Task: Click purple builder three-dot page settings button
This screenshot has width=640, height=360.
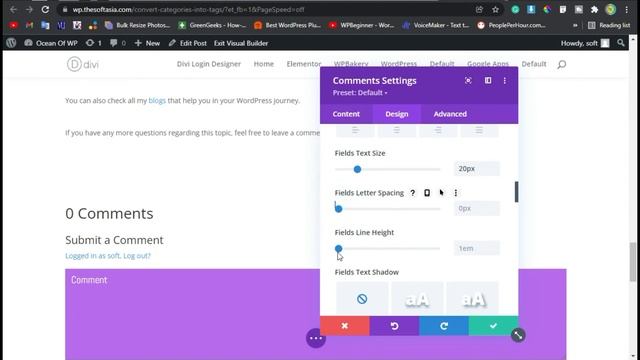Action: coord(316,338)
